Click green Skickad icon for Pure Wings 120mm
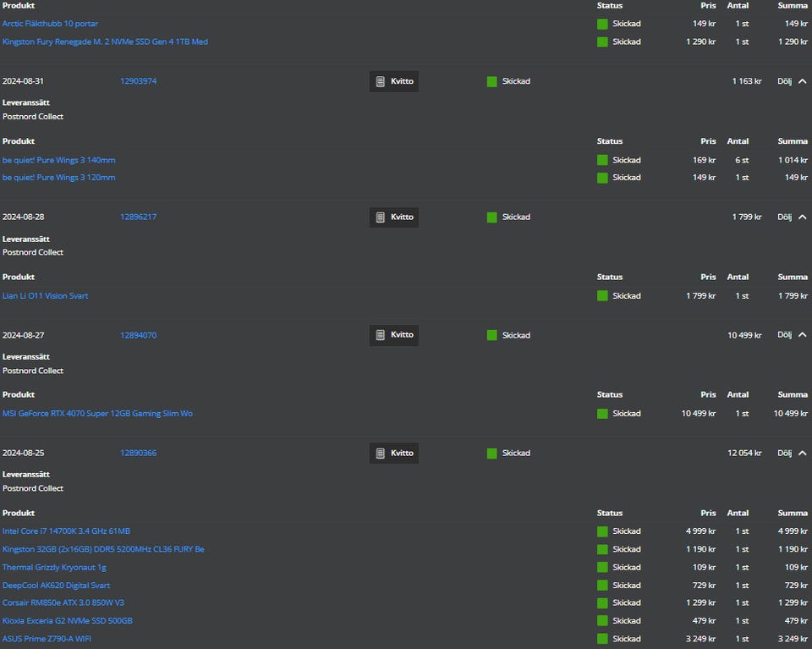This screenshot has height=649, width=812. 602,178
